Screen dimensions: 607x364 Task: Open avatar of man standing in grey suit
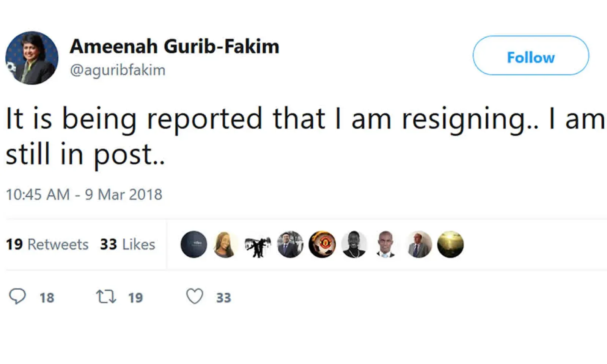pyautogui.click(x=418, y=245)
